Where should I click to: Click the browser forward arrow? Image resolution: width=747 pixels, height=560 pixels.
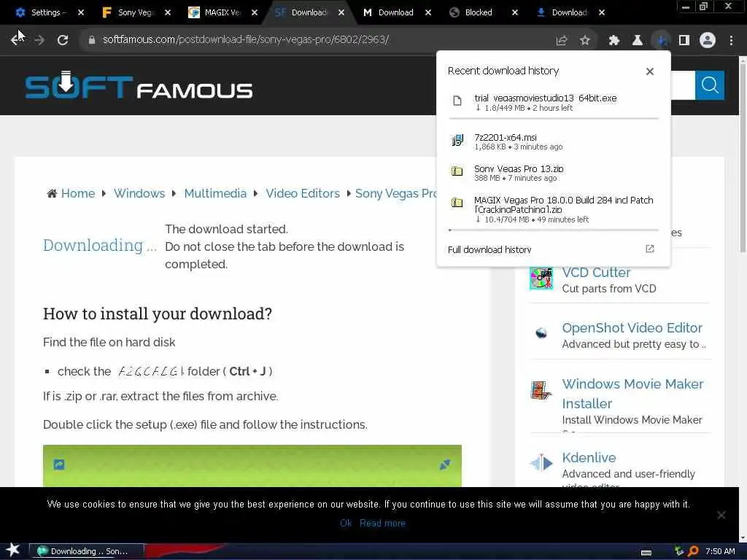[x=39, y=40]
